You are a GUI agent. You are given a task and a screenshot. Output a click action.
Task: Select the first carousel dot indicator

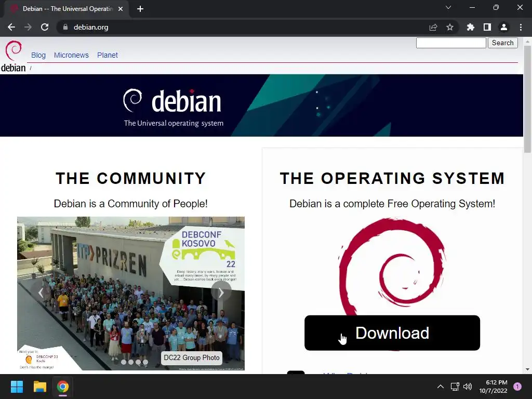tap(124, 362)
